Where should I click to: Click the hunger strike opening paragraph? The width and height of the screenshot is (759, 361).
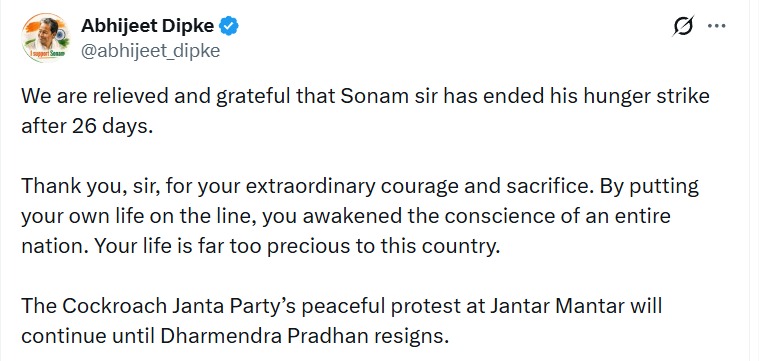365,111
